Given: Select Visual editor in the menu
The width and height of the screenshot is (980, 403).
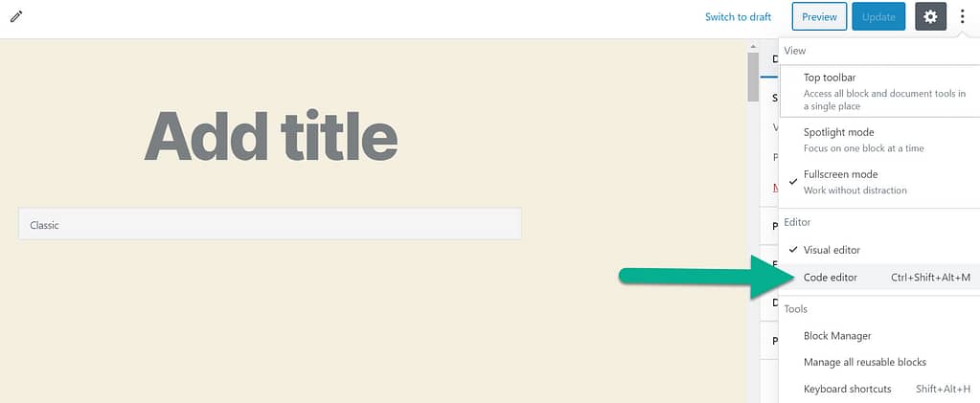Looking at the screenshot, I should point(832,249).
